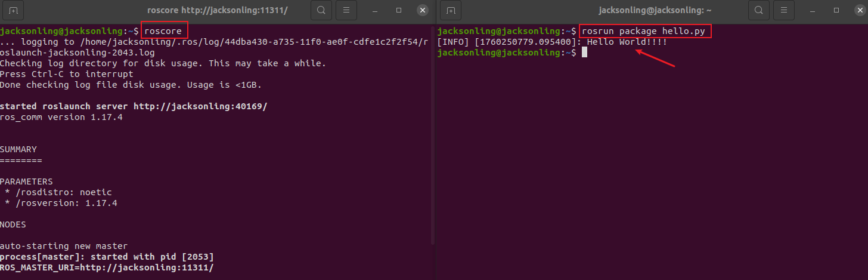Click the highlighted roscore command text
This screenshot has height=280, width=868.
165,31
